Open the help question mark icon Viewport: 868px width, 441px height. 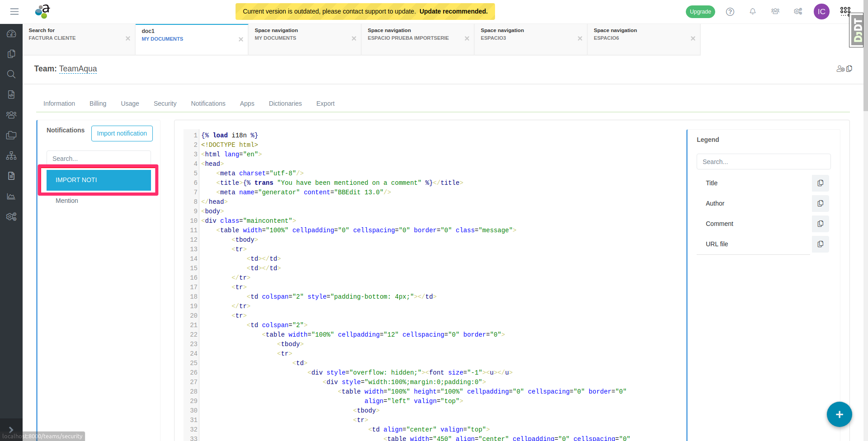(x=730, y=12)
